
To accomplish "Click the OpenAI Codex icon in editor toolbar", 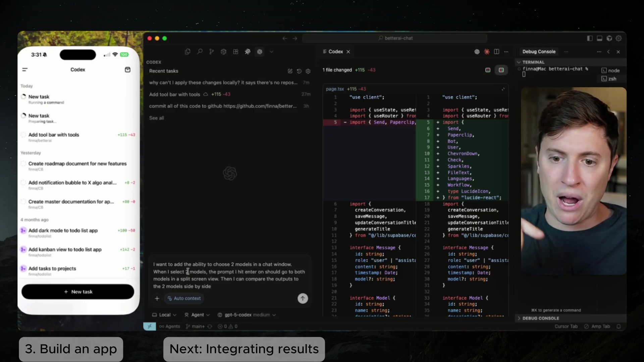I will (477, 52).
